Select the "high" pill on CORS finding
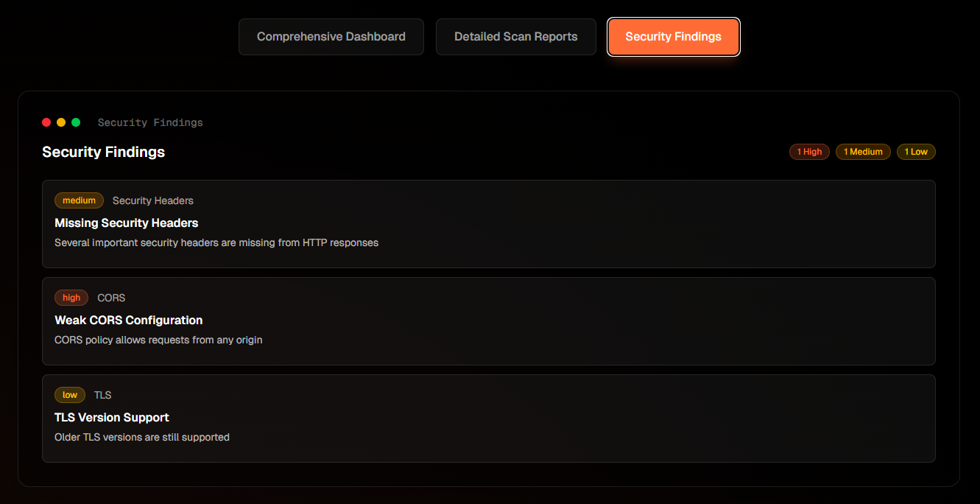The image size is (980, 504). 71,298
